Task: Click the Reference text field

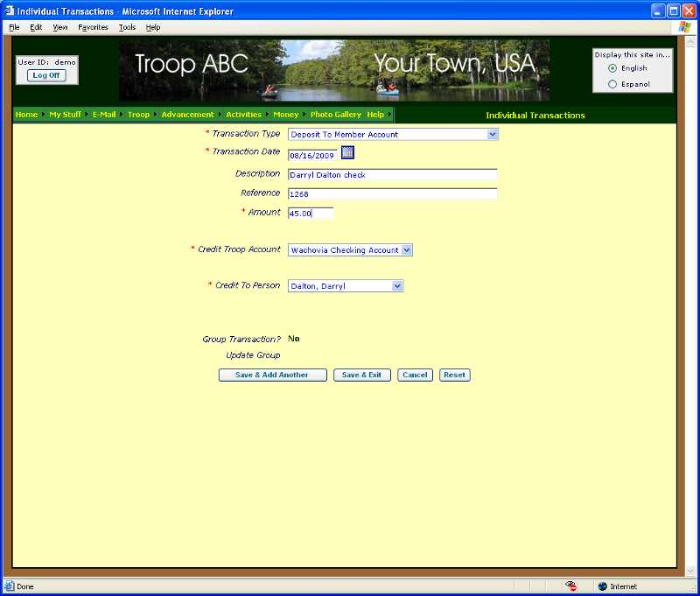Action: click(x=392, y=193)
